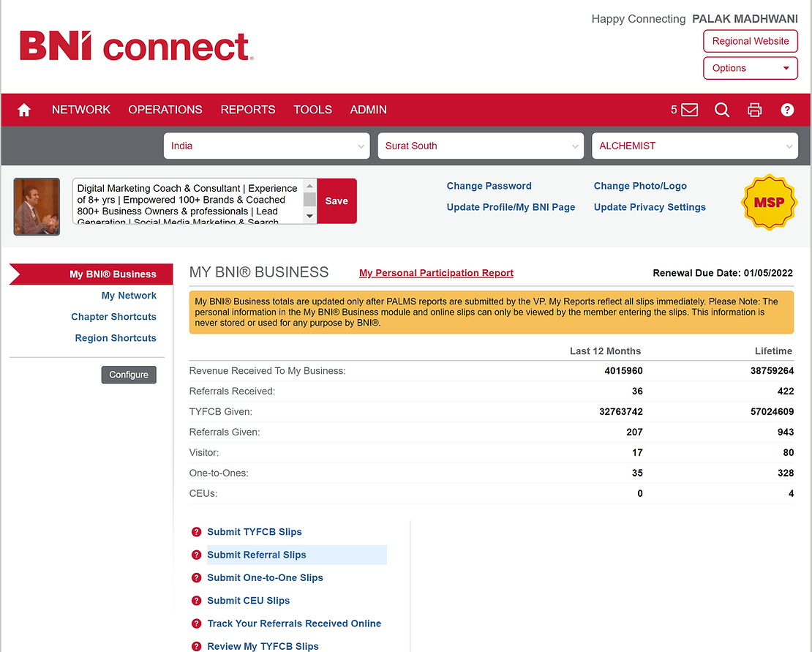Expand the India country dropdown
Viewport: 812px width, 652px height.
[x=267, y=146]
